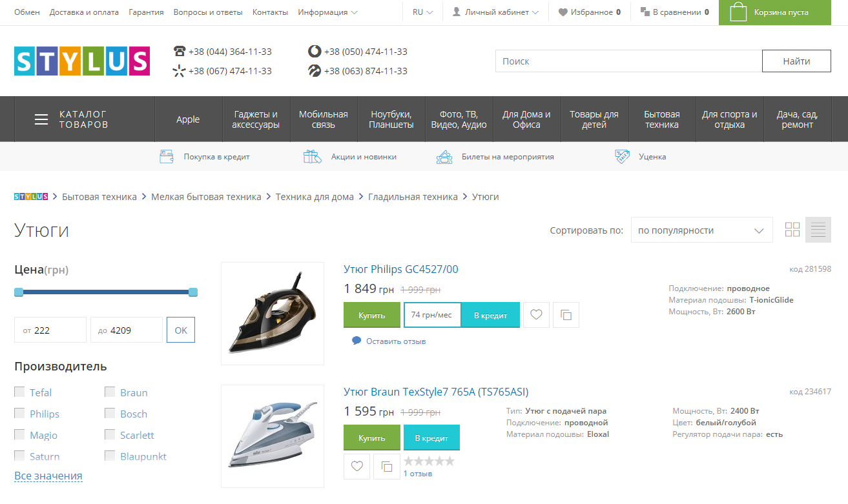Add Philips GC4527/00 to favorites

point(536,315)
